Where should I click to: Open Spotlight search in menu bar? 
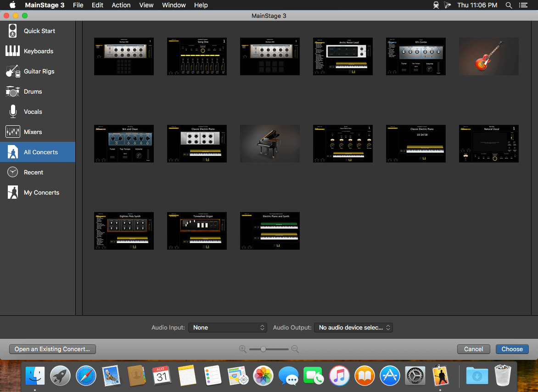tap(509, 5)
